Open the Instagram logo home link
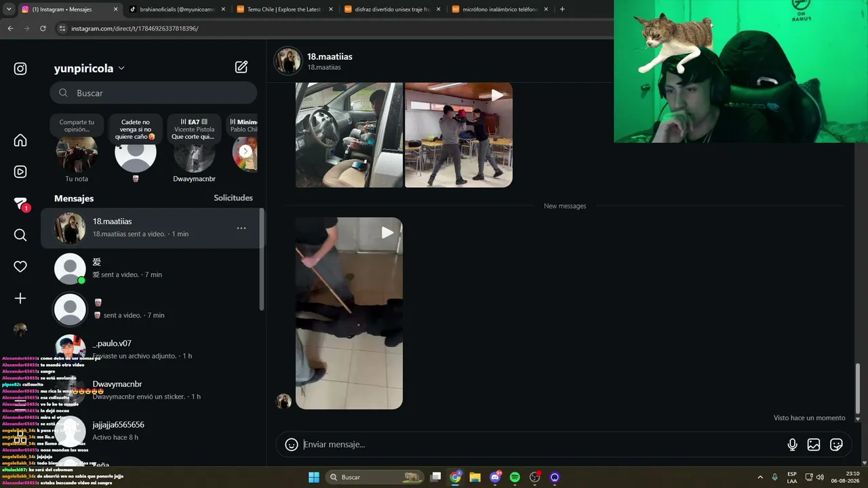This screenshot has width=868, height=488. (20, 68)
